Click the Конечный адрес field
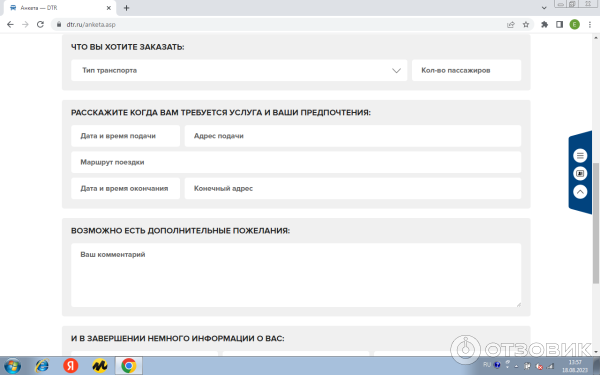Screen dimensions: 600x375 pyautogui.click(x=353, y=188)
